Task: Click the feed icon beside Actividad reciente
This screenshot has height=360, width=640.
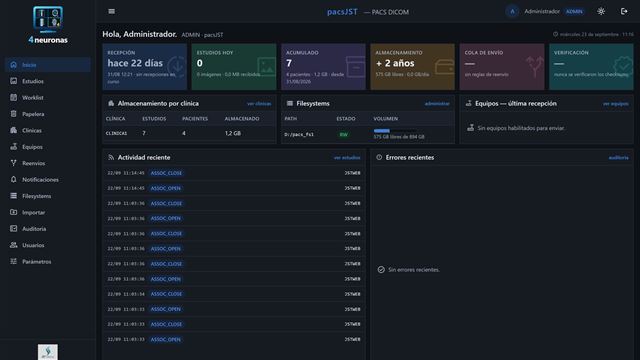Action: click(111, 158)
